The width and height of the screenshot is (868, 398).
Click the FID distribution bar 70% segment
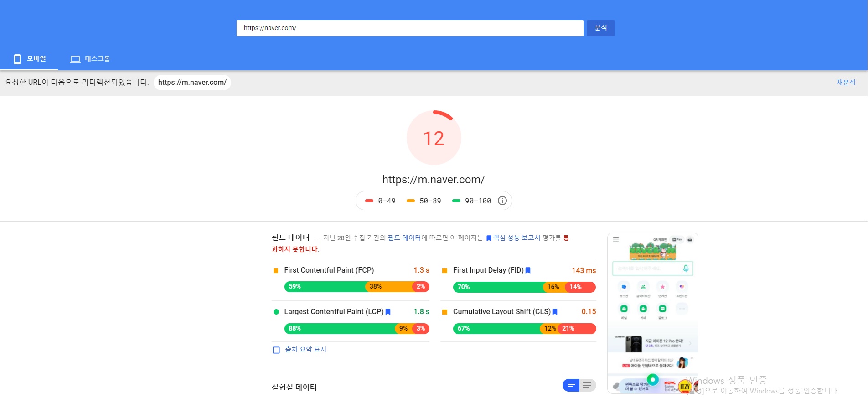click(498, 287)
